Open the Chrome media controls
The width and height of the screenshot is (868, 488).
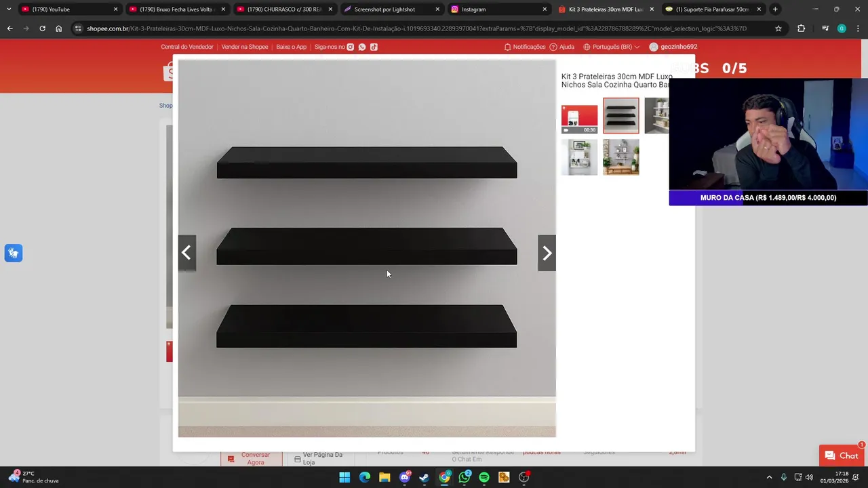(x=825, y=28)
